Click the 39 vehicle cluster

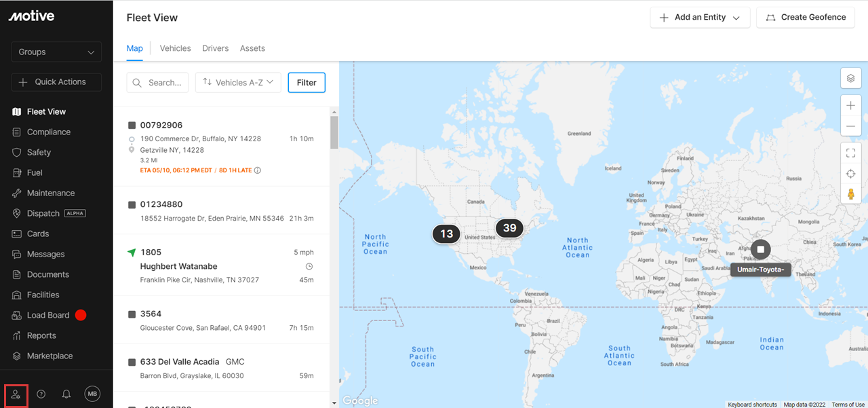click(x=509, y=228)
